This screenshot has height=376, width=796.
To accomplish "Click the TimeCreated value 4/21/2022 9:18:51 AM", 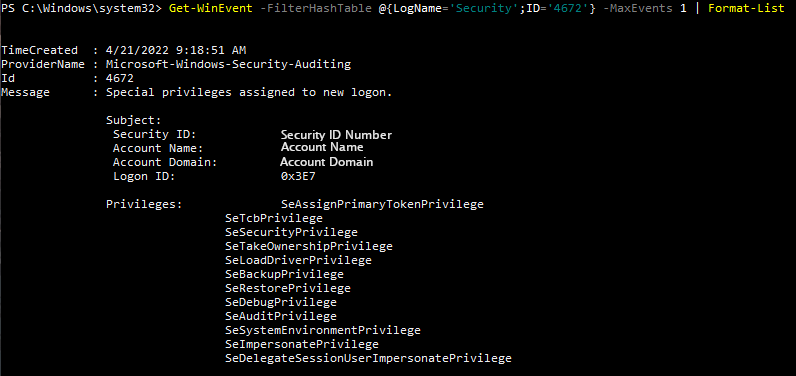I will tap(176, 50).
